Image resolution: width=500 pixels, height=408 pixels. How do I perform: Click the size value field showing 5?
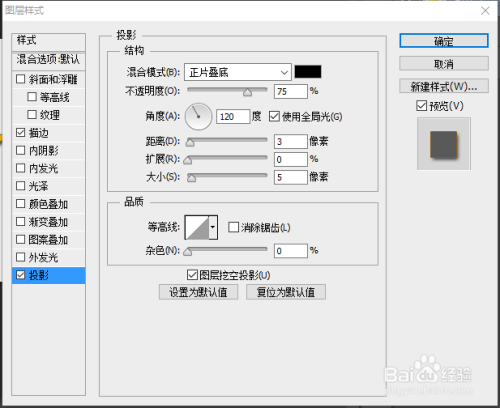point(290,177)
